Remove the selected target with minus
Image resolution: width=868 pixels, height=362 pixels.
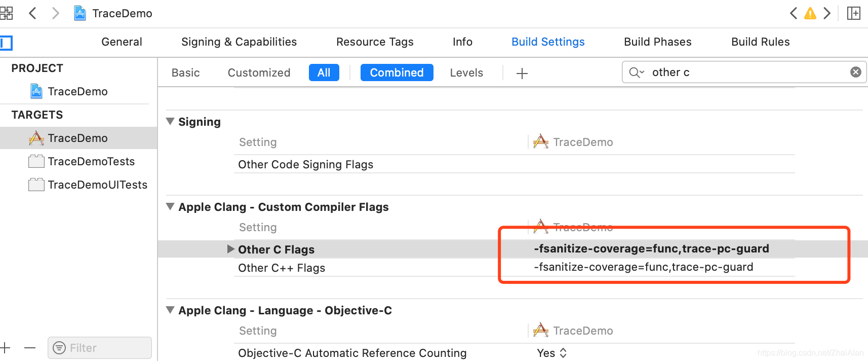point(30,348)
